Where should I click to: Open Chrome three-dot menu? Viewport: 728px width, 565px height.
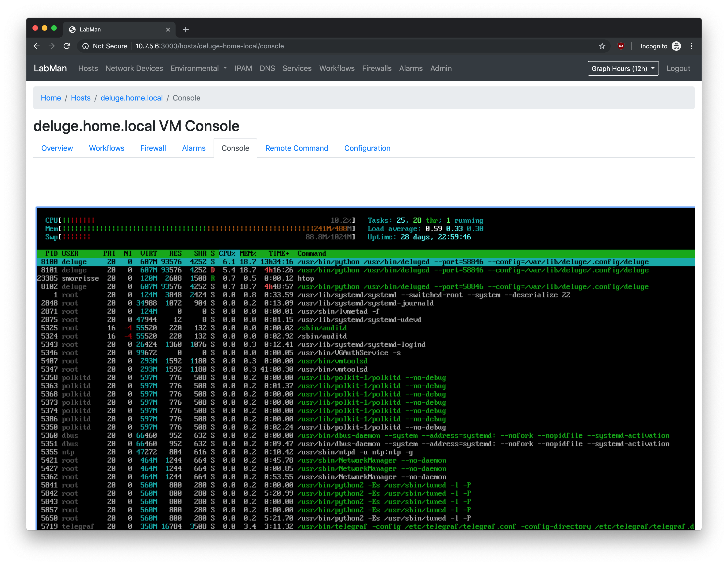(x=691, y=46)
